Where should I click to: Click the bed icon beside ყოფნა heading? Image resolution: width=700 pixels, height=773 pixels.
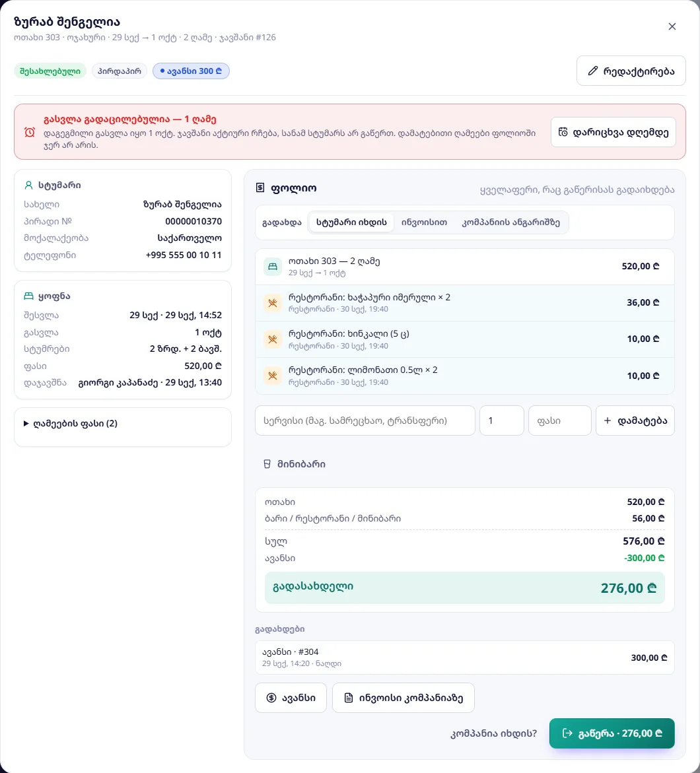[28, 296]
